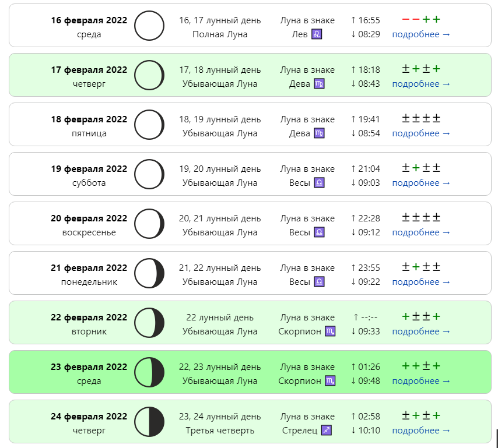Open подробнее details for 22 февраля 2022
This screenshot has height=448, width=498.
(x=421, y=331)
